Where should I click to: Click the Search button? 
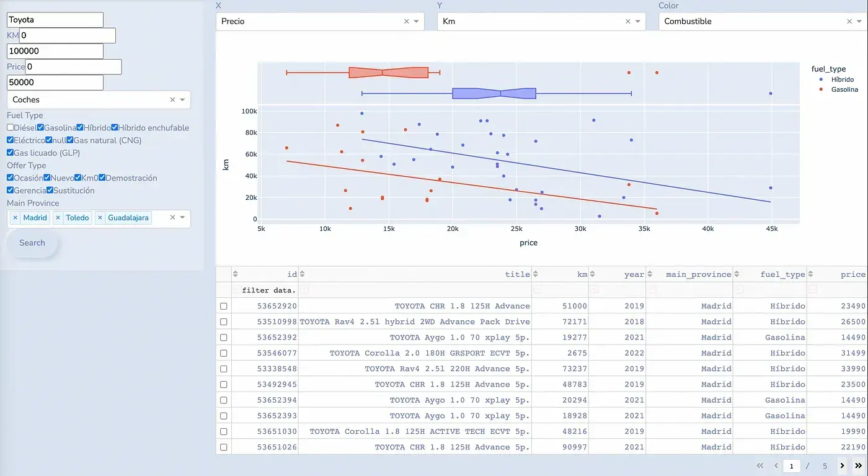[x=32, y=243]
